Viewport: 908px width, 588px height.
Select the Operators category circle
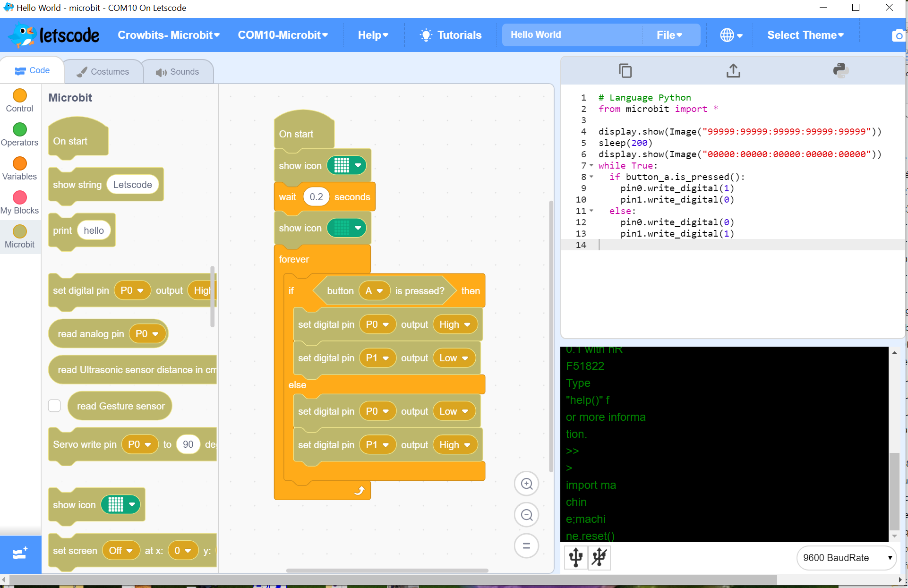click(20, 129)
